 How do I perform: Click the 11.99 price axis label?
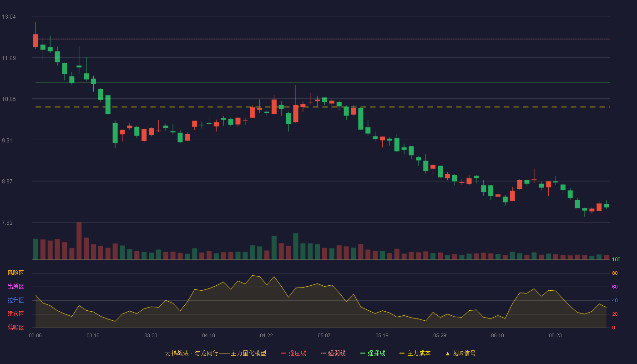coord(9,58)
